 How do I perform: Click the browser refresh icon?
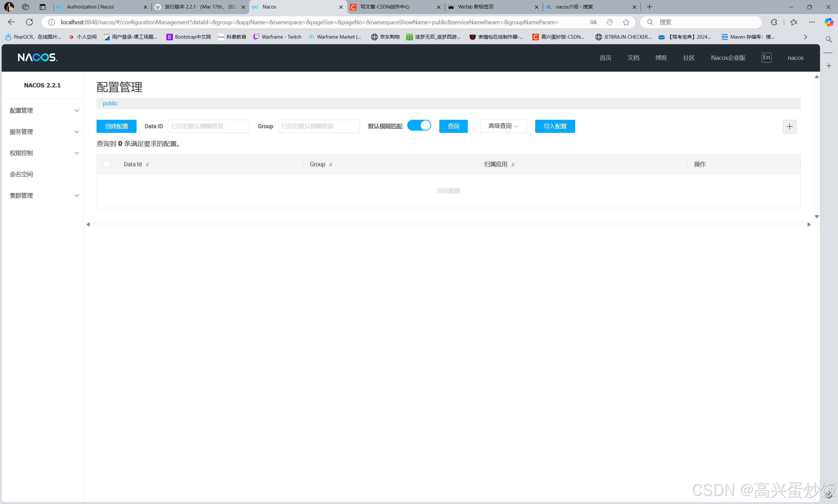(x=29, y=22)
